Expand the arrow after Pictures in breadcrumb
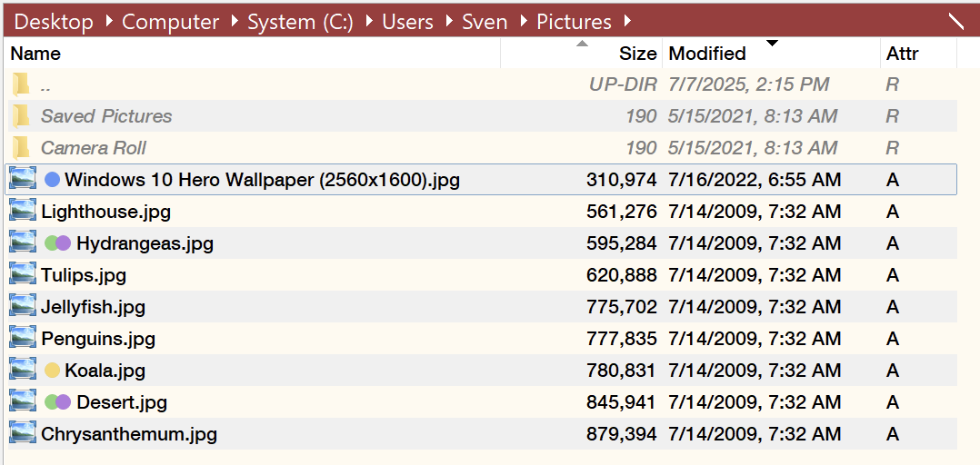 tap(627, 22)
